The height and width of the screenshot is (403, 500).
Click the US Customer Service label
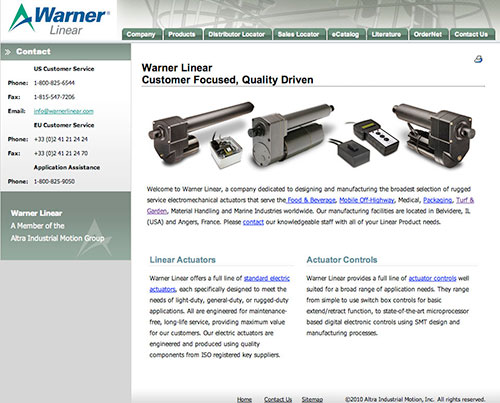tap(64, 69)
